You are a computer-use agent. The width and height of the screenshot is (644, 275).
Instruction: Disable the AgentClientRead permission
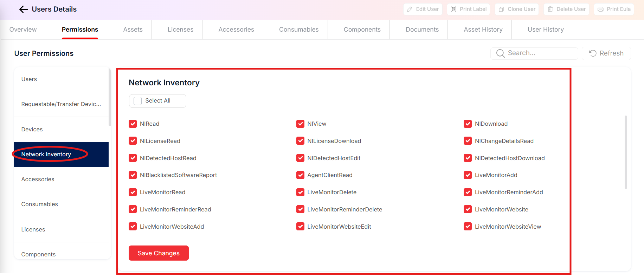tap(300, 175)
